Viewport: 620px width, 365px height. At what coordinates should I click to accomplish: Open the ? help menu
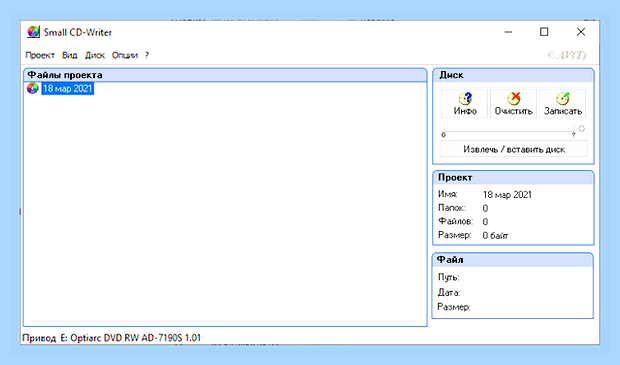pyautogui.click(x=147, y=55)
